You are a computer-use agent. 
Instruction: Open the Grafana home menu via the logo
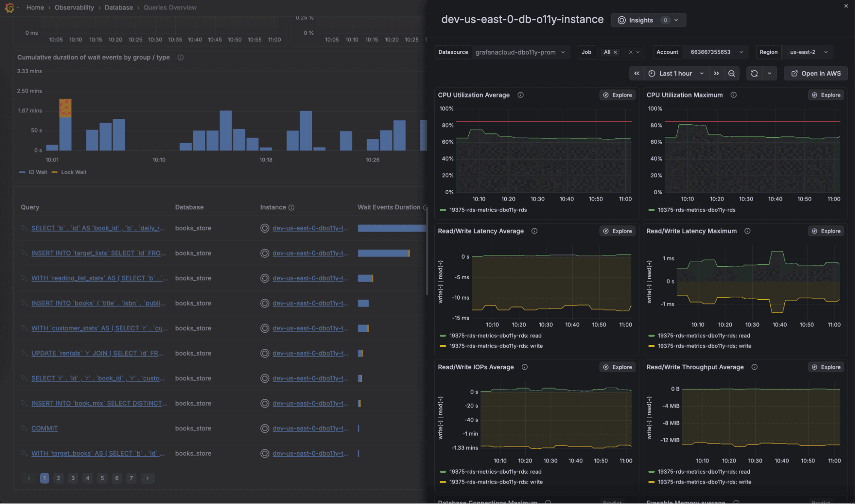click(9, 7)
